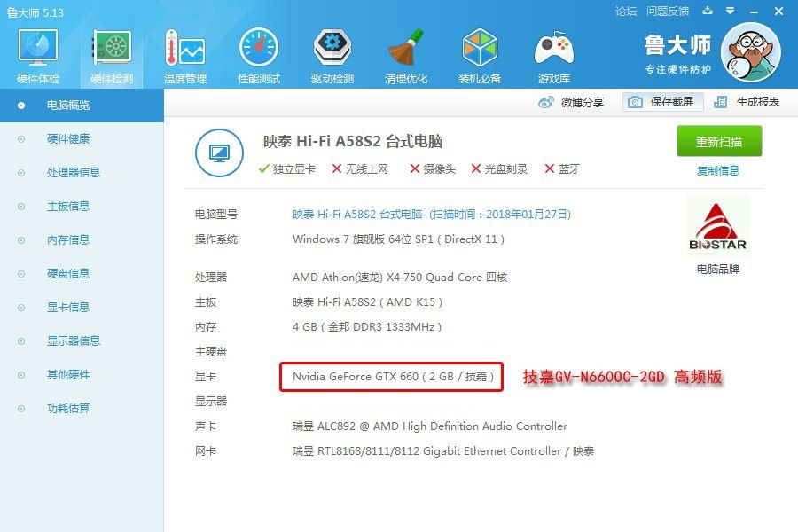Open the dropdown menu arrow in title bar
Viewport: 798px width, 532px height.
coord(730,11)
